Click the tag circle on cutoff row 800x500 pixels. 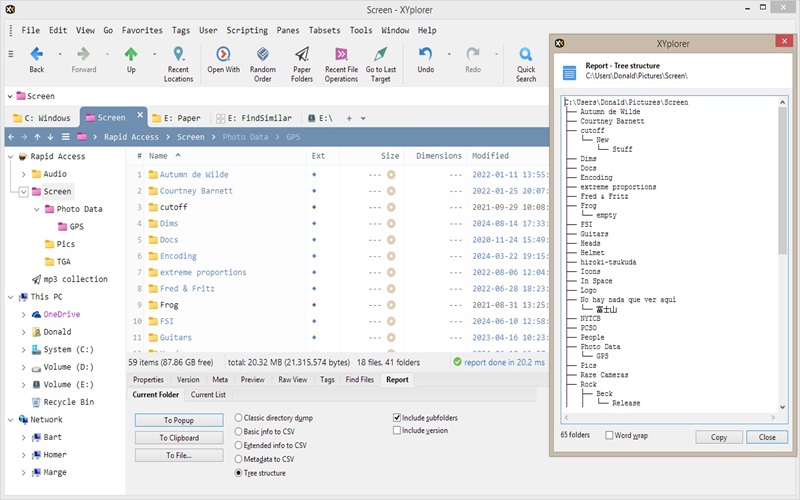click(x=391, y=207)
